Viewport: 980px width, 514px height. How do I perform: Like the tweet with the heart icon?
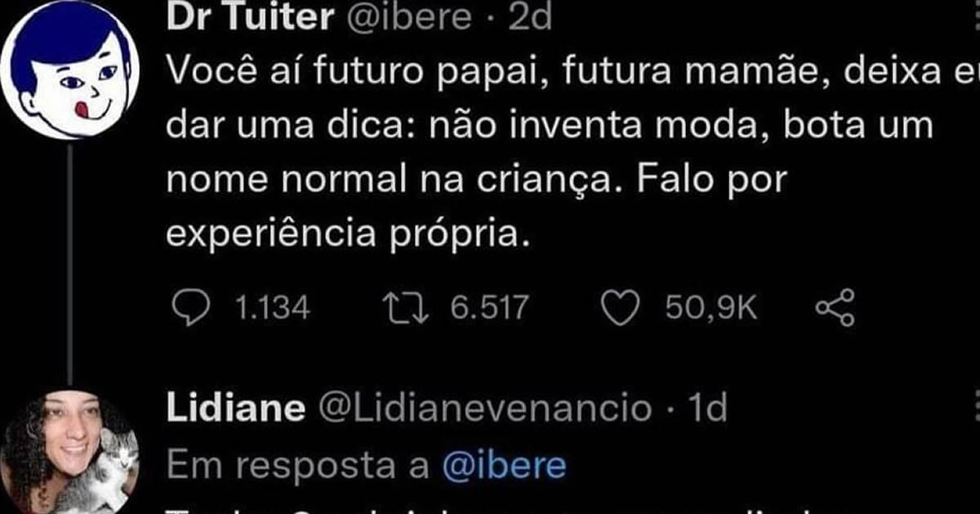(x=621, y=308)
